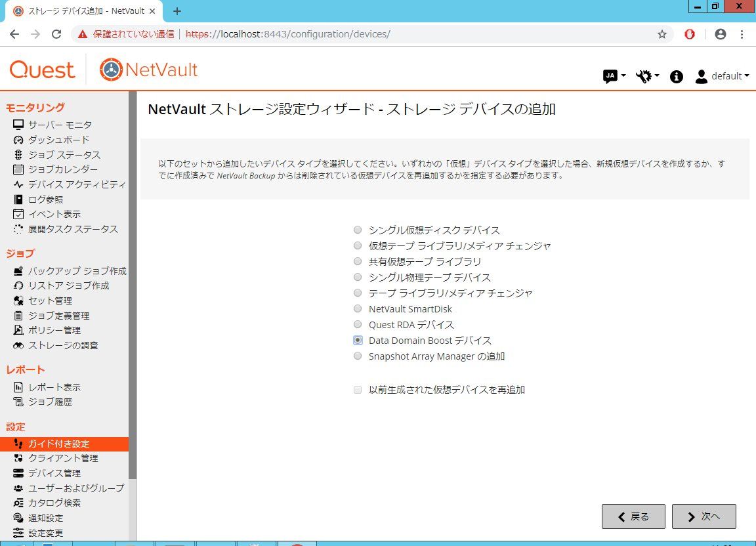Click the 戻る back button
756x546 pixels.
pyautogui.click(x=633, y=516)
